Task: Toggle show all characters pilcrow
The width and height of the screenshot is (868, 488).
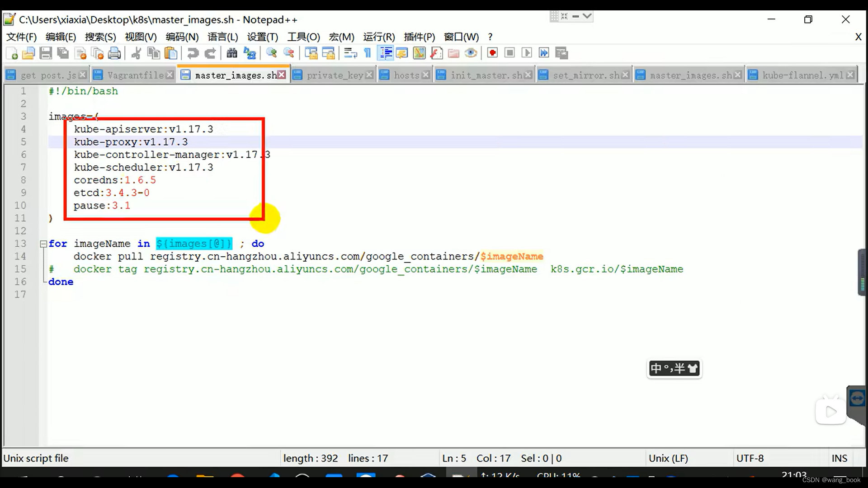Action: tap(368, 53)
